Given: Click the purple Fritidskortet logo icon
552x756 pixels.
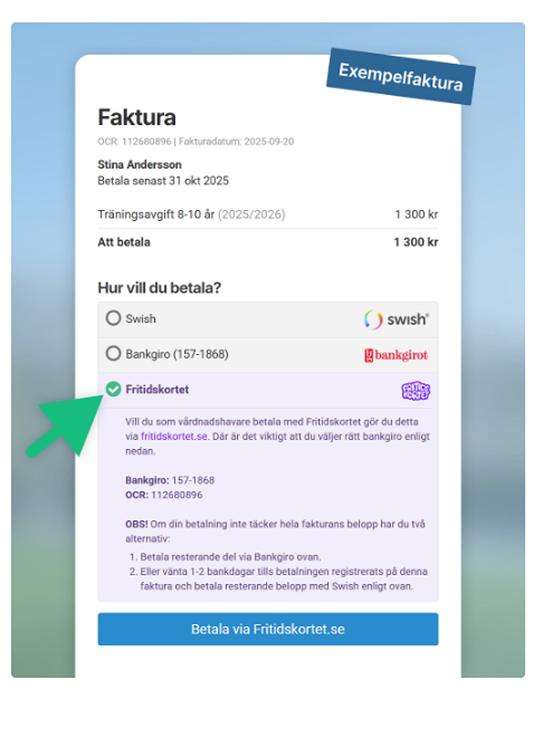Looking at the screenshot, I should [416, 390].
